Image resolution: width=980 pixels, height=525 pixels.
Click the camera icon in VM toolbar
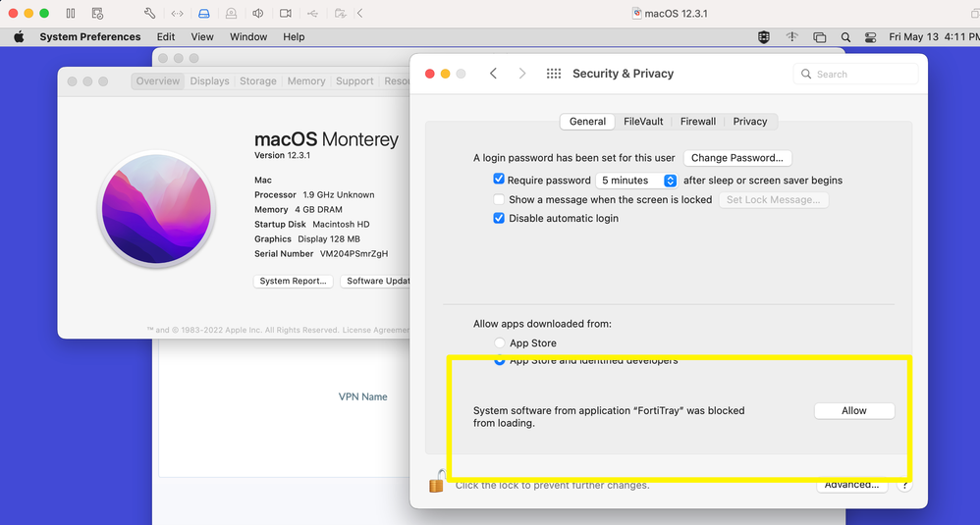pos(285,13)
